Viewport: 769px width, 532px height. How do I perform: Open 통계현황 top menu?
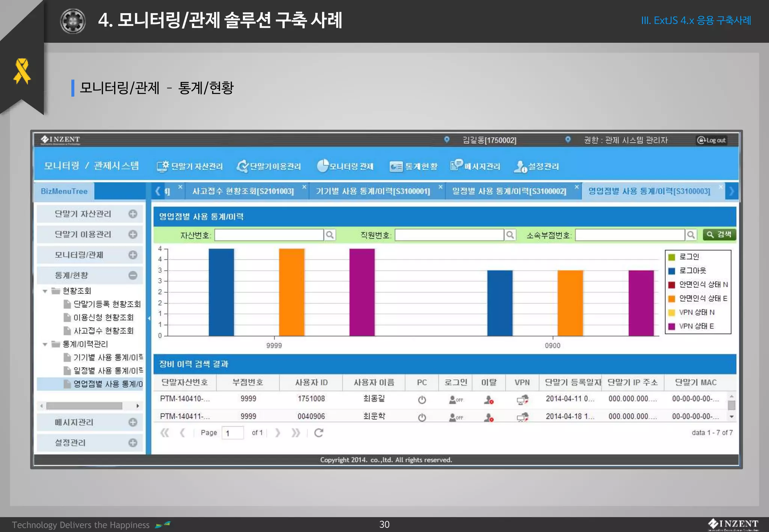click(x=413, y=166)
